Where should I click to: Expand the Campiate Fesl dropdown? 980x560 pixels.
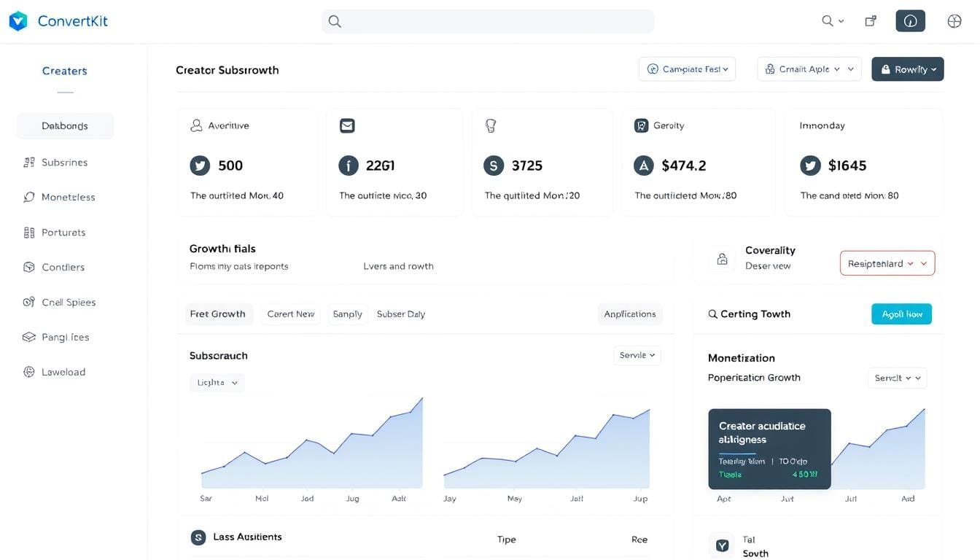pyautogui.click(x=687, y=69)
